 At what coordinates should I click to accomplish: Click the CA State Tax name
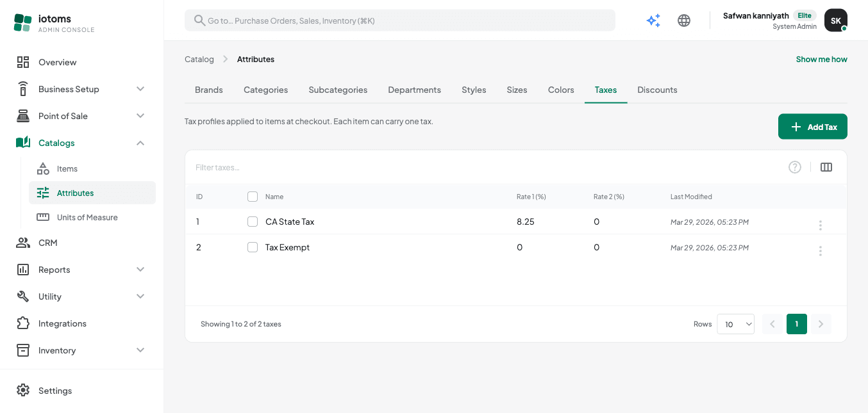pos(290,222)
